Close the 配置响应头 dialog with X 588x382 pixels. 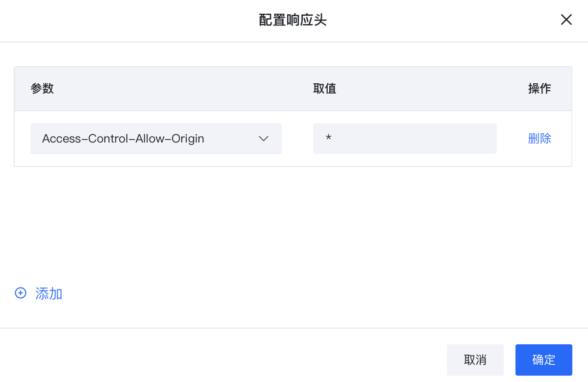[566, 20]
